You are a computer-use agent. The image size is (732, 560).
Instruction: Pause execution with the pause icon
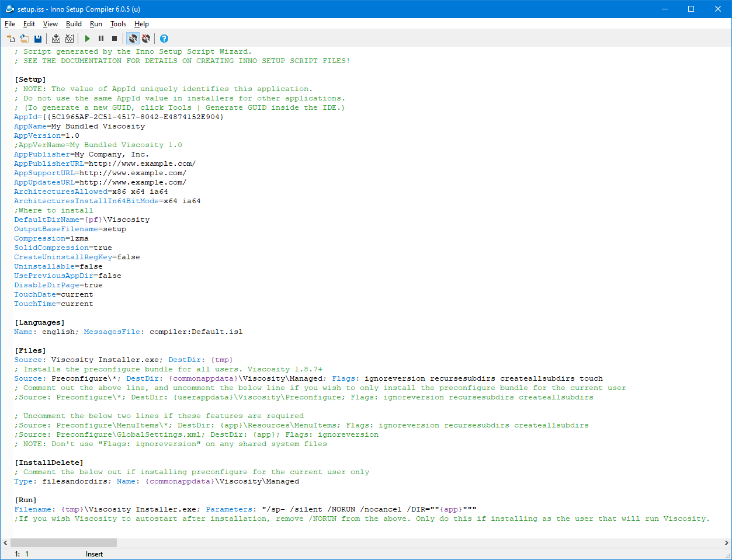[x=101, y=39]
